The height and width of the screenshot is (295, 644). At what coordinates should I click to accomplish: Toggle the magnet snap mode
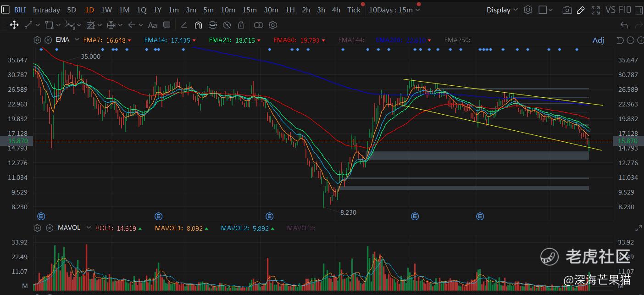pos(198,25)
